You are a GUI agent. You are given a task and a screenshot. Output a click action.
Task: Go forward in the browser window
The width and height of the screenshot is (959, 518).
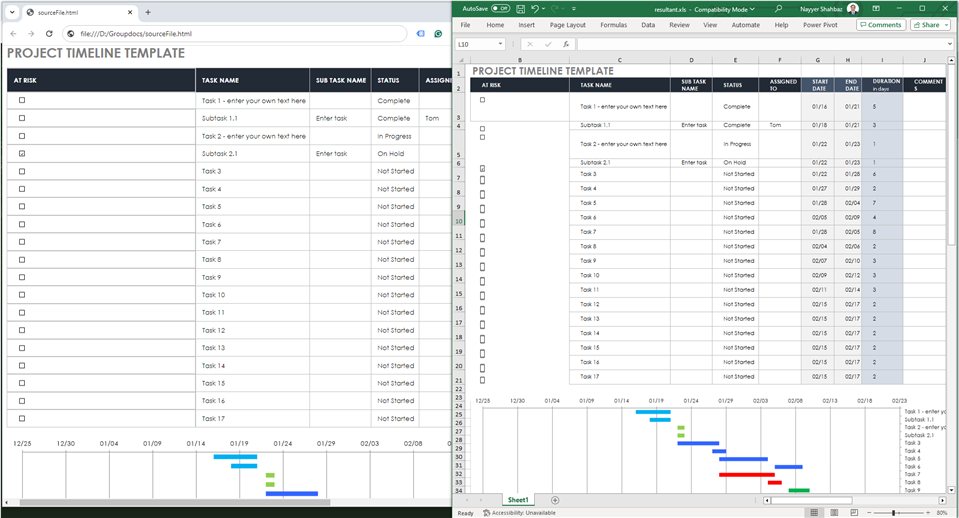coord(31,34)
